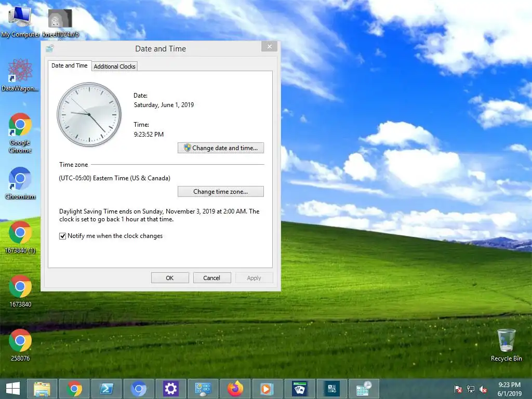Open PowerShell from the taskbar
The image size is (532, 399).
click(x=107, y=389)
